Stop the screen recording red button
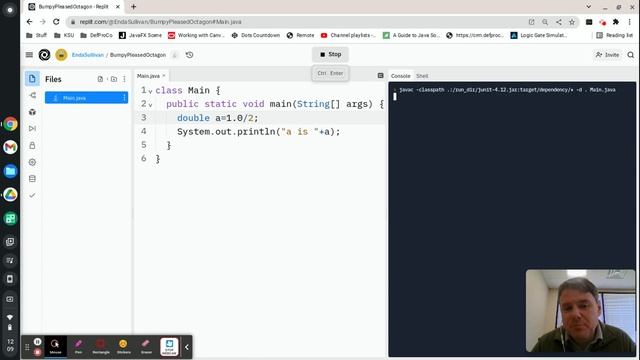The image size is (640, 360). tap(38, 352)
